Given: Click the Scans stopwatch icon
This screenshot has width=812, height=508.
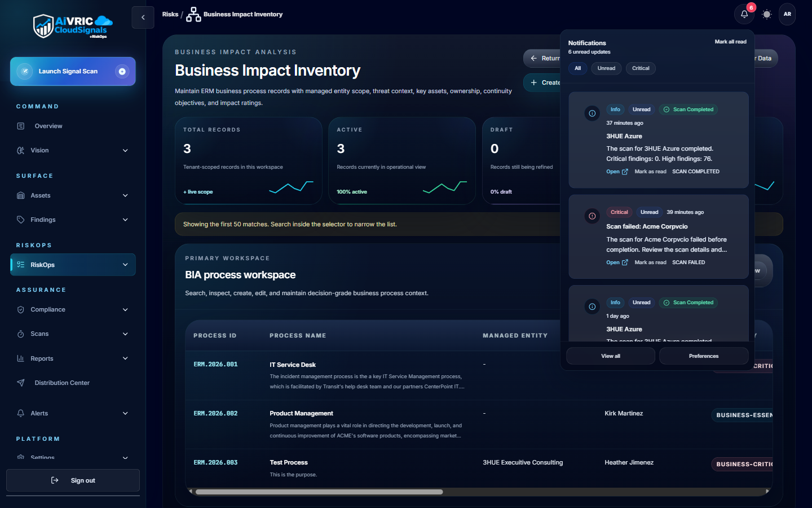Looking at the screenshot, I should [x=21, y=334].
